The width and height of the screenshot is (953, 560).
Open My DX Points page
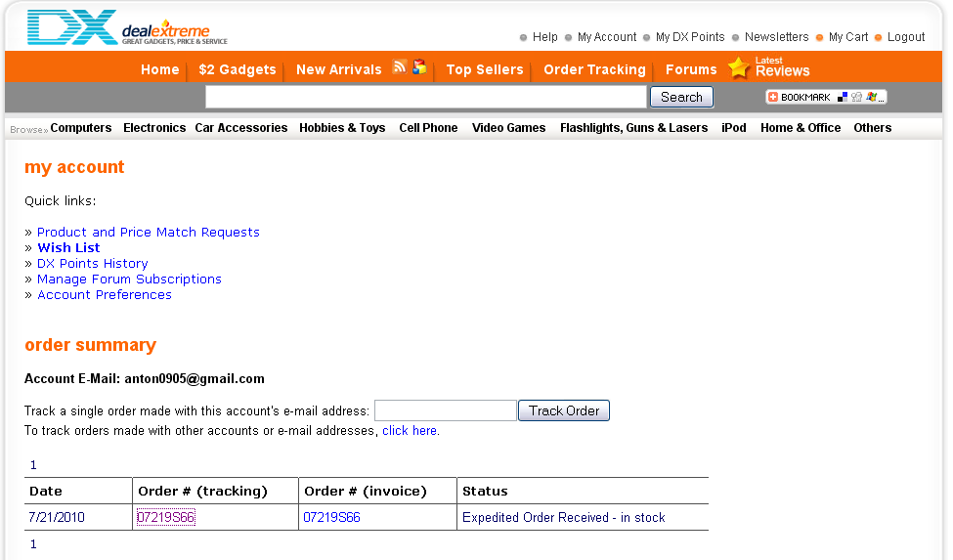tap(690, 37)
